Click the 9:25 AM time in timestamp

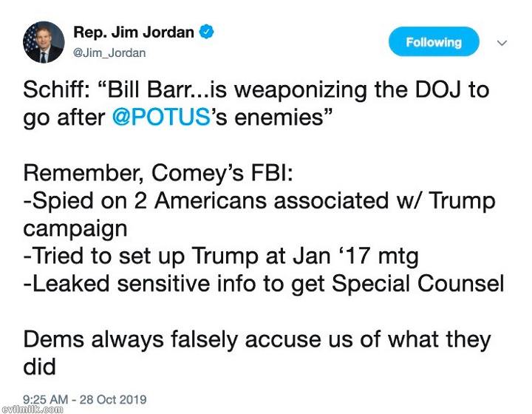[47, 399]
